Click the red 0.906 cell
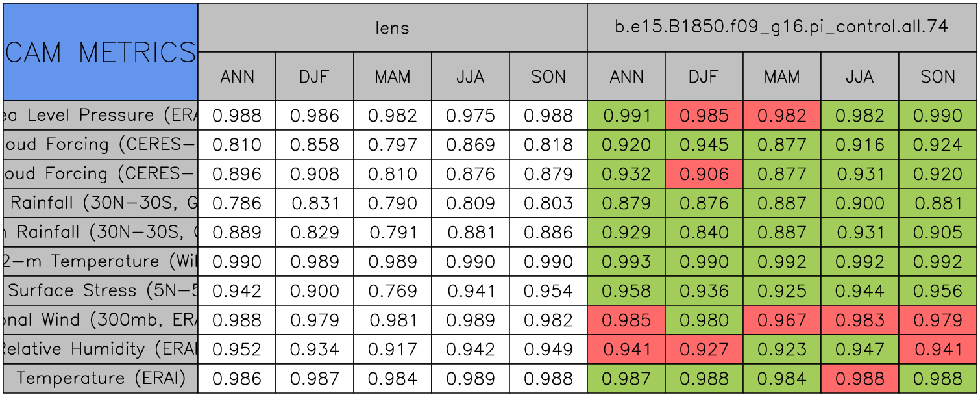Image resolution: width=980 pixels, height=397 pixels. tap(704, 174)
